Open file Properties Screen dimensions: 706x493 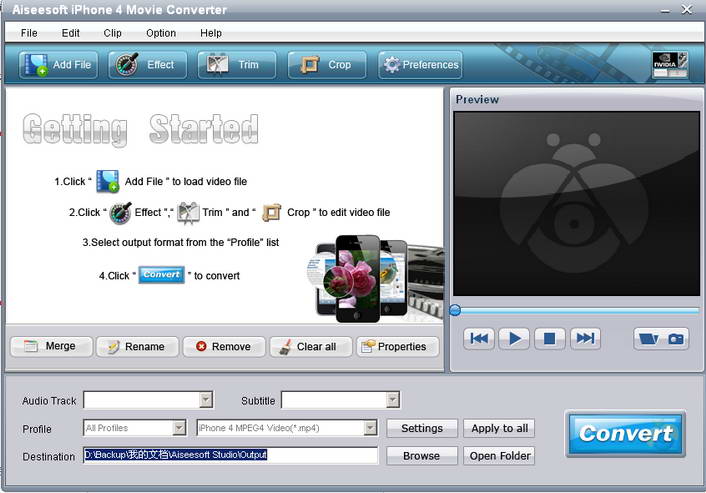pyautogui.click(x=398, y=346)
